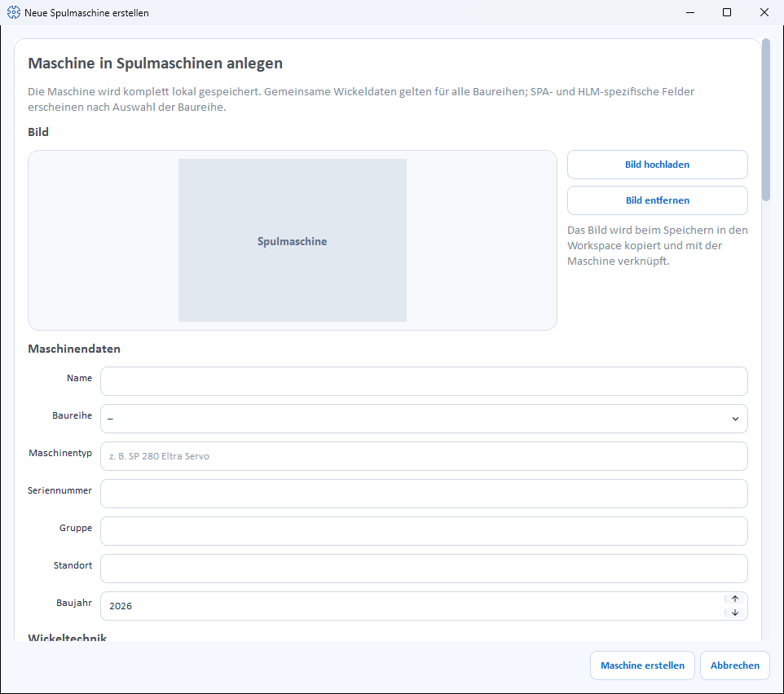Increase Baujahr with the up arrow
The height and width of the screenshot is (694, 784).
pos(734,599)
